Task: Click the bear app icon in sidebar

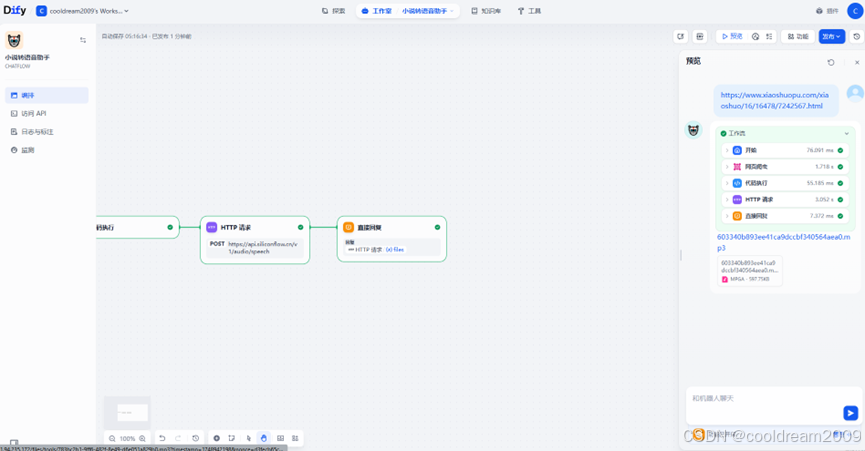Action: coord(14,40)
